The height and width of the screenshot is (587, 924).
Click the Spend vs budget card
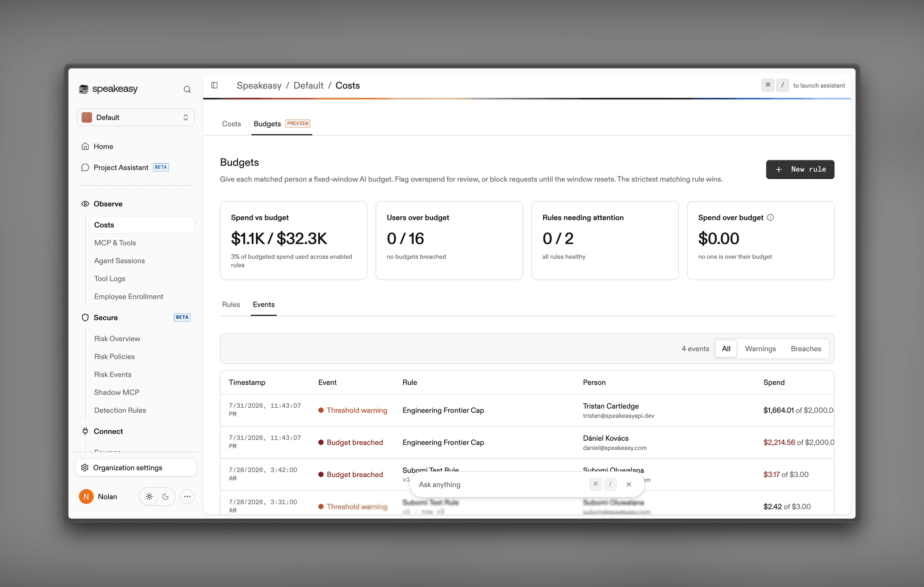coord(294,241)
